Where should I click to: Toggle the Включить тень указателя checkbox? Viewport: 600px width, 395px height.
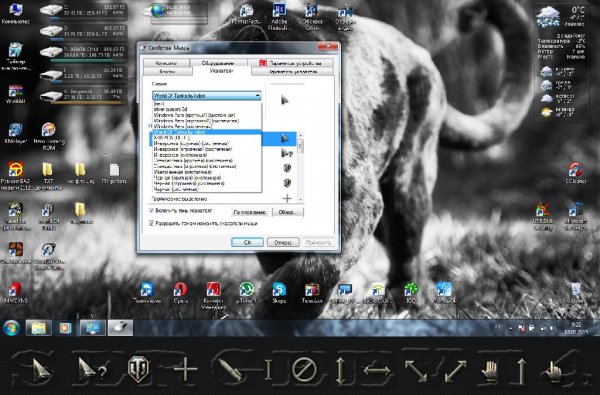[x=151, y=211]
